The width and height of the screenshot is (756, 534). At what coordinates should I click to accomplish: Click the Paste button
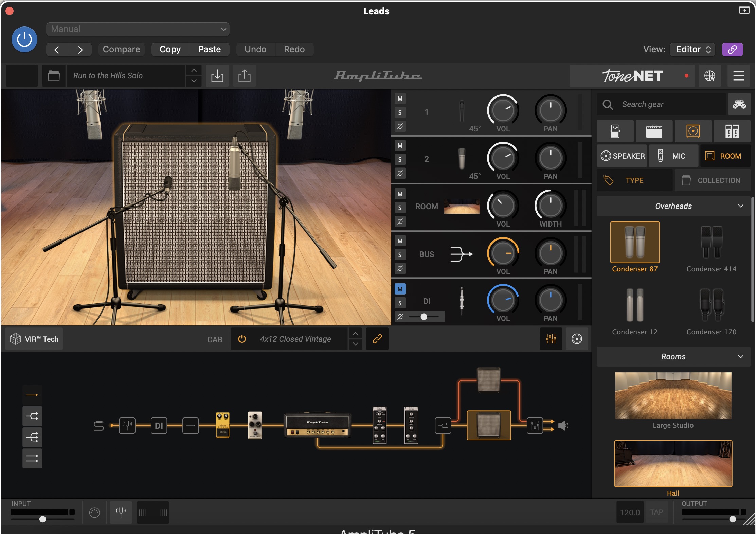point(210,49)
